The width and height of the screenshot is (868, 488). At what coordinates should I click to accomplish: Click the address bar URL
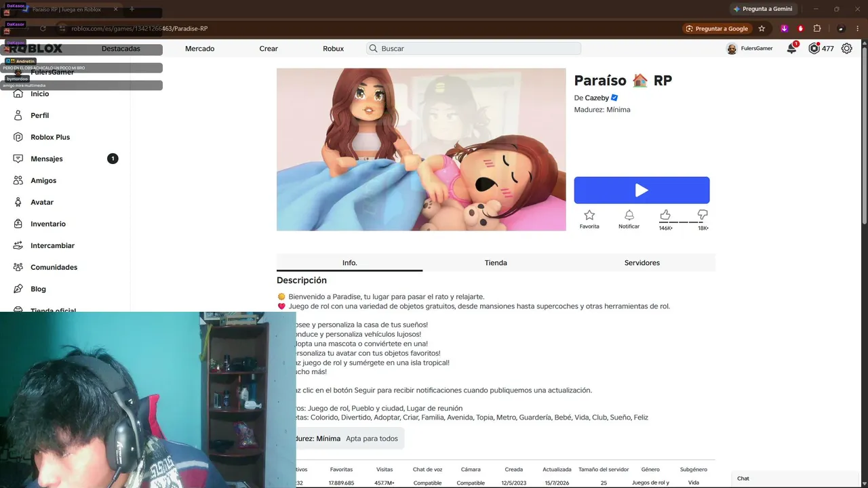point(140,28)
